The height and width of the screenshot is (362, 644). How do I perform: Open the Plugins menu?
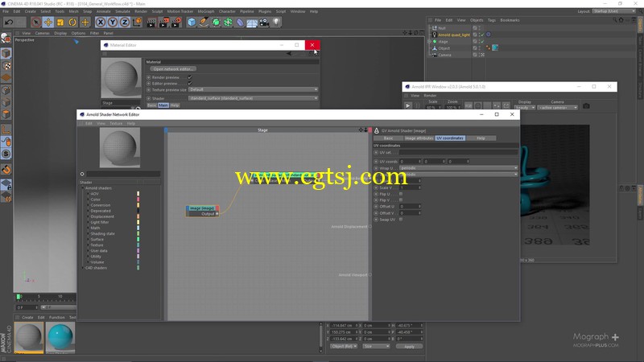(x=265, y=11)
